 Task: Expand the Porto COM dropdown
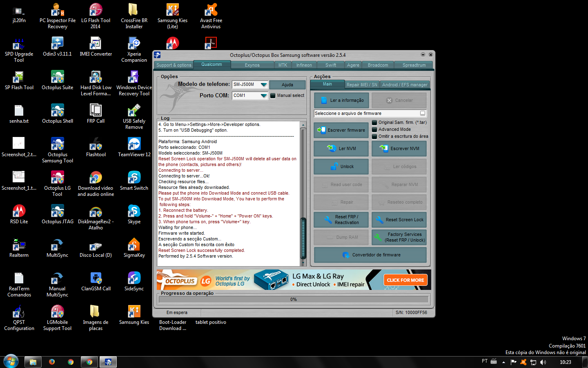click(x=264, y=96)
